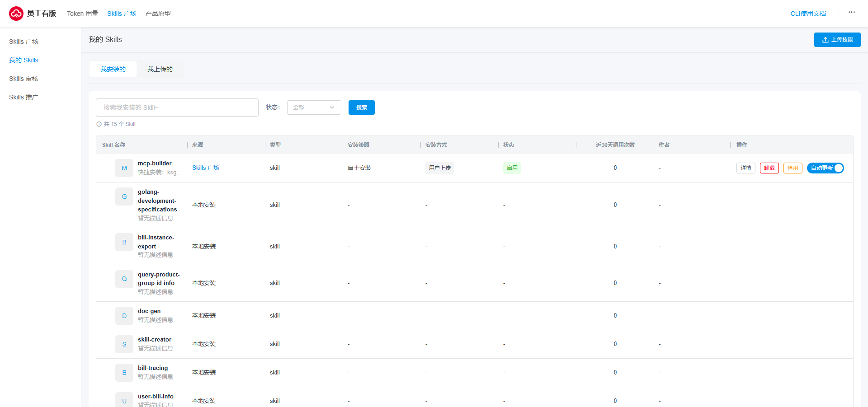Click the 共 15 个 Skill count text

coord(120,124)
